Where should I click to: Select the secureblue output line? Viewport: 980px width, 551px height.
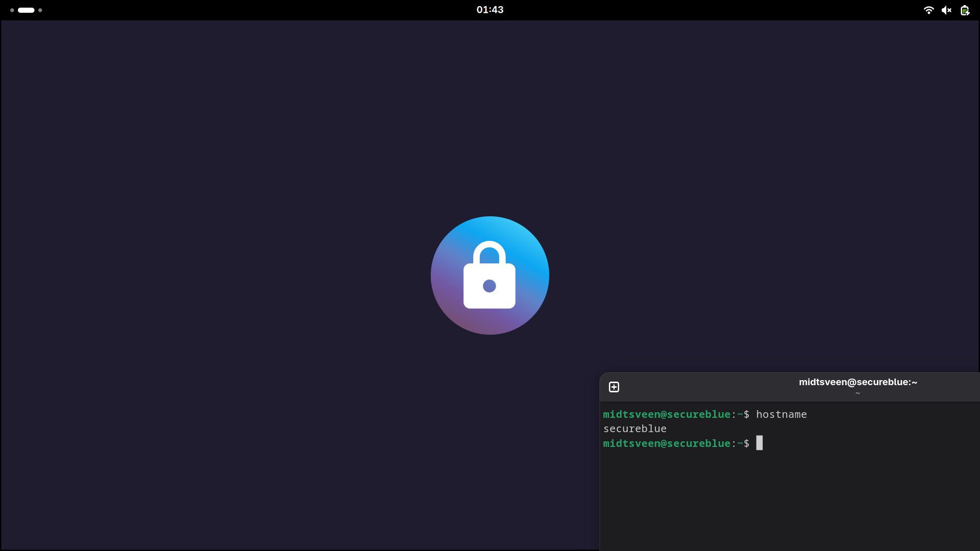pyautogui.click(x=635, y=429)
